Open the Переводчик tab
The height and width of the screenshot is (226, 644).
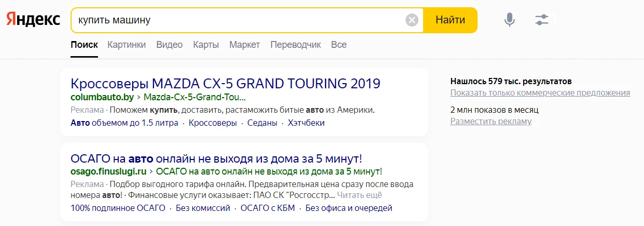coord(296,45)
